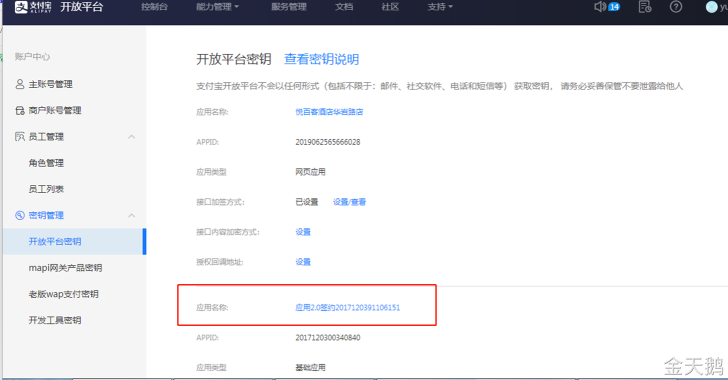This screenshot has width=728, height=380.
Task: Go to 控制台 in top navigation
Action: (x=154, y=7)
